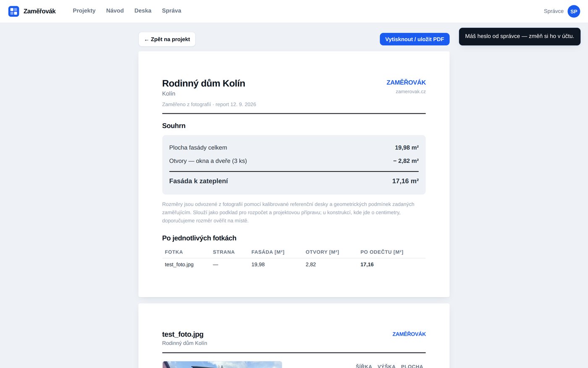Click the Kolín location subtitle
Viewport: 588px width, 368px height.
(169, 94)
